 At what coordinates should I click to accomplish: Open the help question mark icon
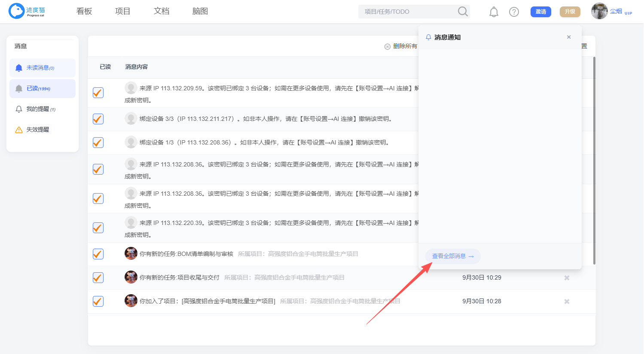pyautogui.click(x=514, y=12)
